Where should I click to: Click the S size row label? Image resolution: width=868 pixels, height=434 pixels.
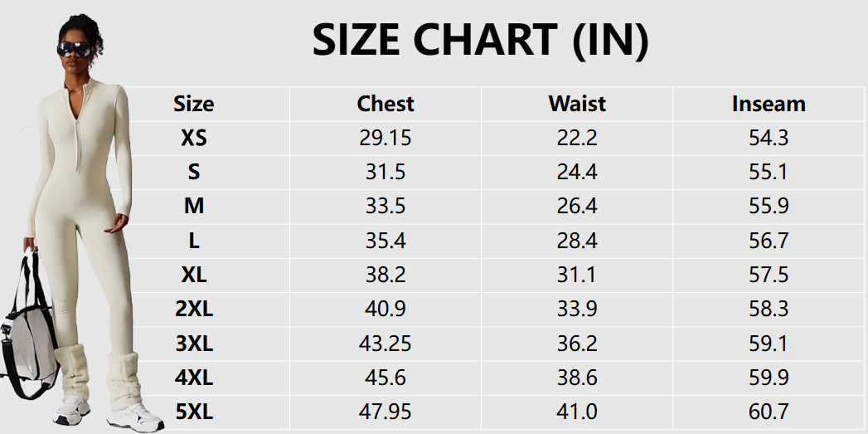[193, 173]
